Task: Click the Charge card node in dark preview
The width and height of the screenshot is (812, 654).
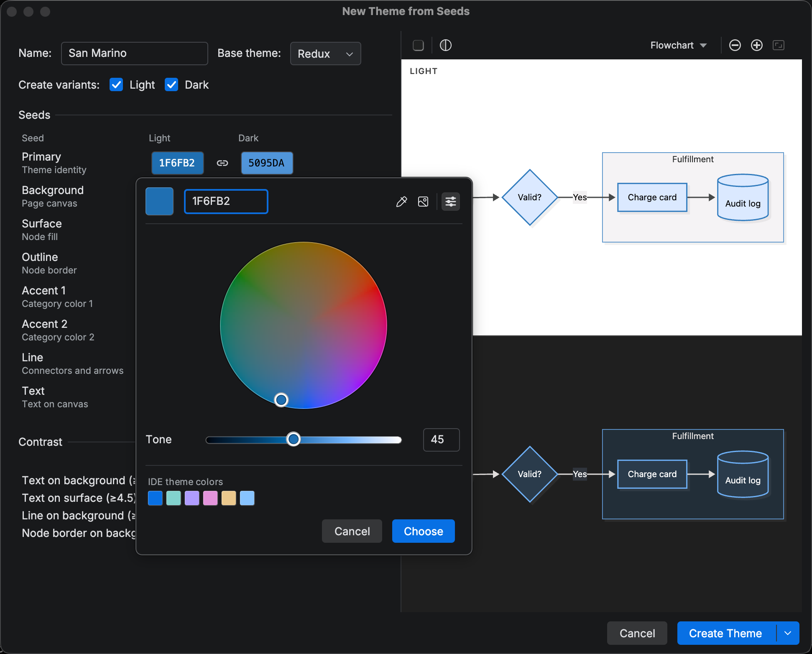Action: (652, 474)
